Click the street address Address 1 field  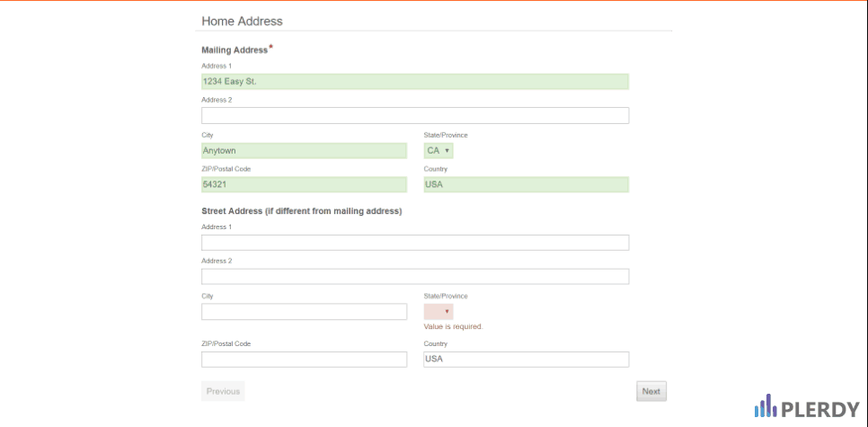coord(415,243)
